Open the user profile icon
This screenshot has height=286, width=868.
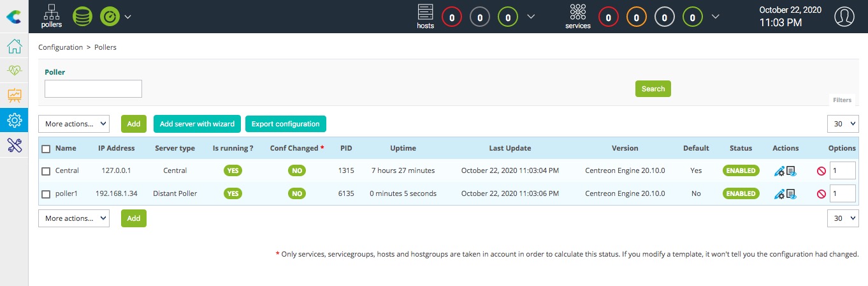click(844, 17)
